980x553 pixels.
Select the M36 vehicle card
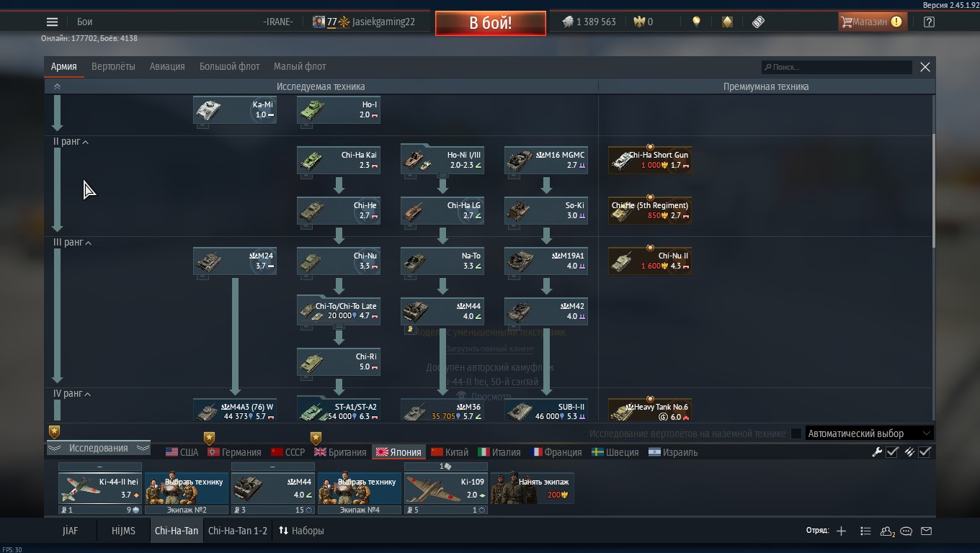442,410
